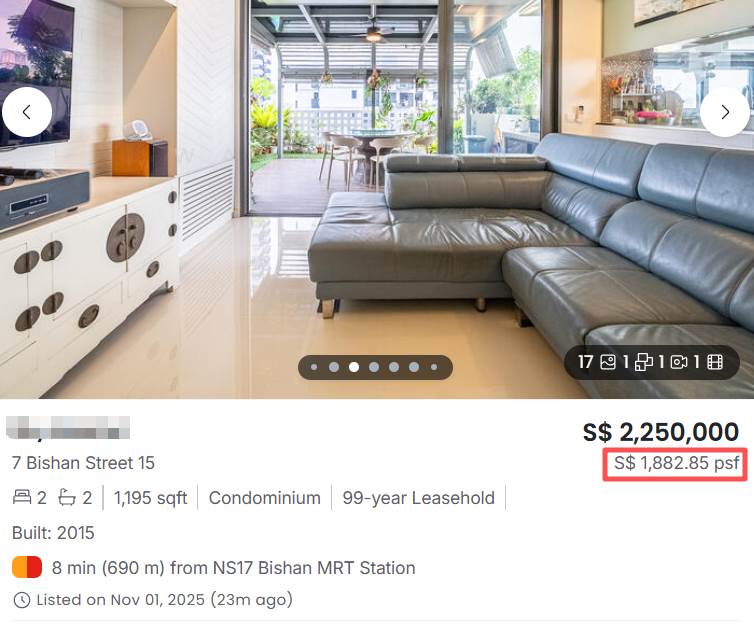Screen dimensions: 754x625
Task: Open the blurred listing title
Action: pos(69,431)
